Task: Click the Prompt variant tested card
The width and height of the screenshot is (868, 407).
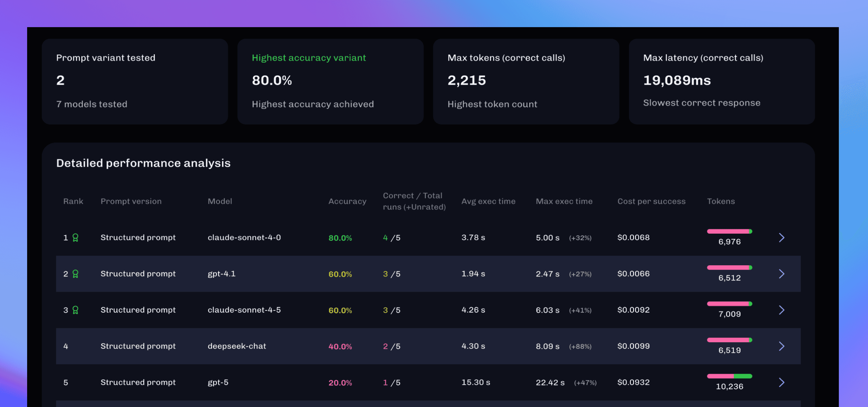Action: click(135, 81)
